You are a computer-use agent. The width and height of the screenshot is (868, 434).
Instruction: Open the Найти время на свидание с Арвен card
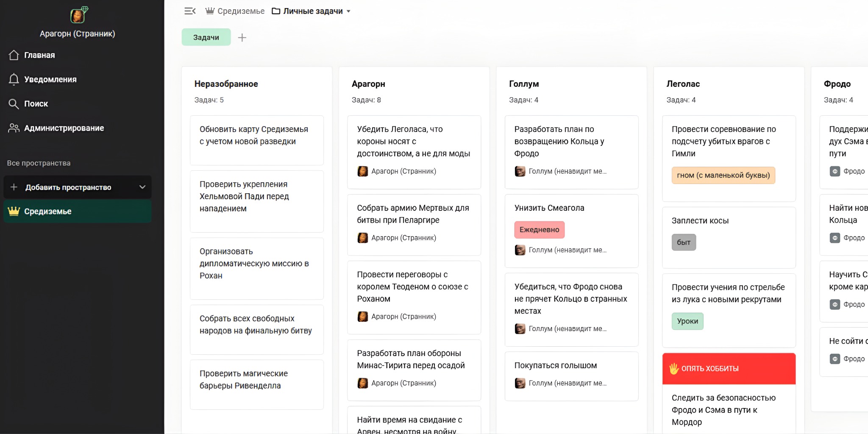click(x=414, y=421)
